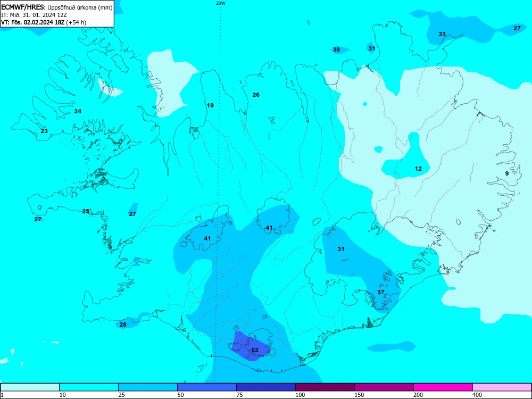Pick the 150–200 mm magenta-purple legend swatch
Screen dimensions: 532x399
[x=384, y=387]
